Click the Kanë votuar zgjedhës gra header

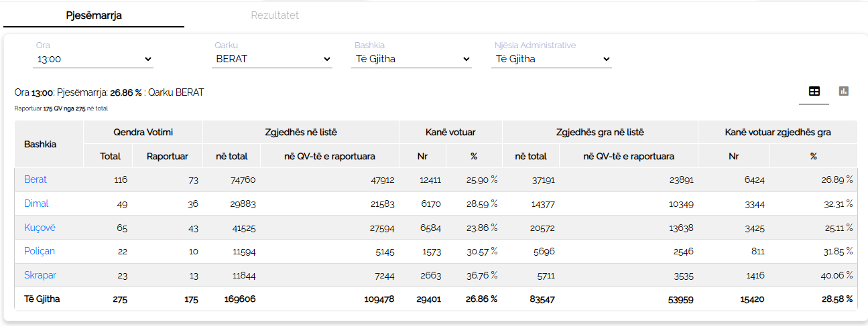click(778, 133)
